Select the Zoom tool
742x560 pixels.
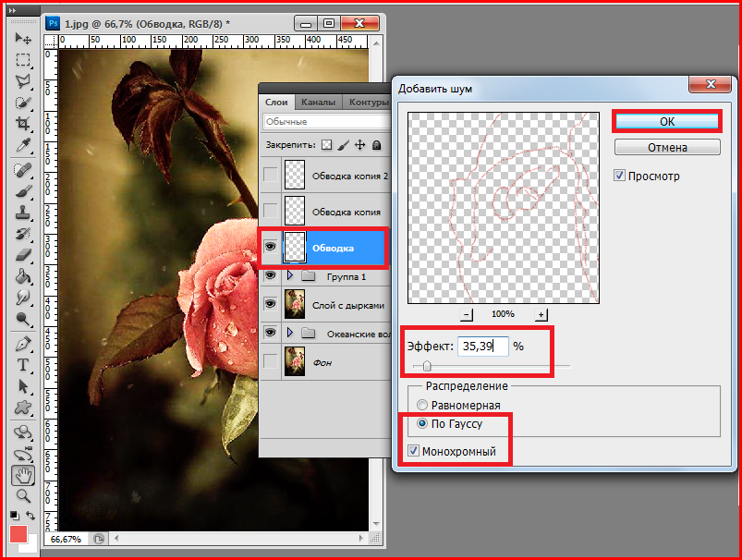point(23,496)
